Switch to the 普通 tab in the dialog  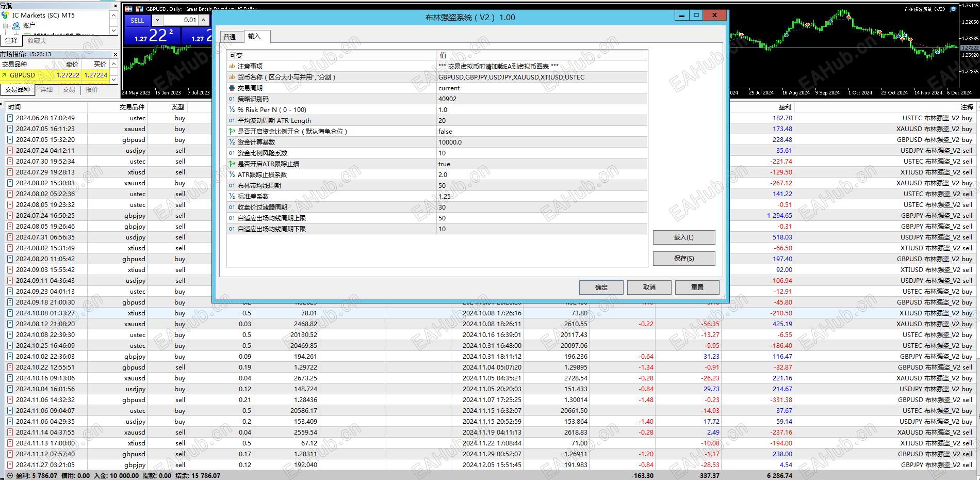230,37
